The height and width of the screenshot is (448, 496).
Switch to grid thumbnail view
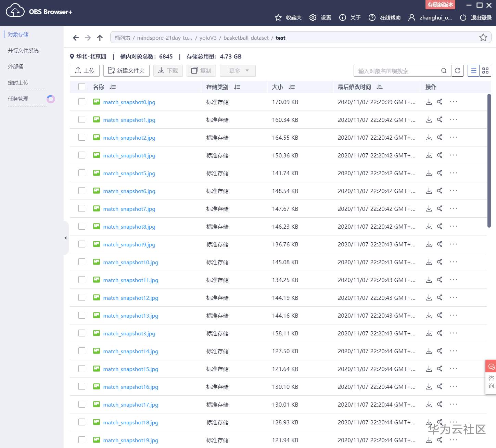(485, 71)
